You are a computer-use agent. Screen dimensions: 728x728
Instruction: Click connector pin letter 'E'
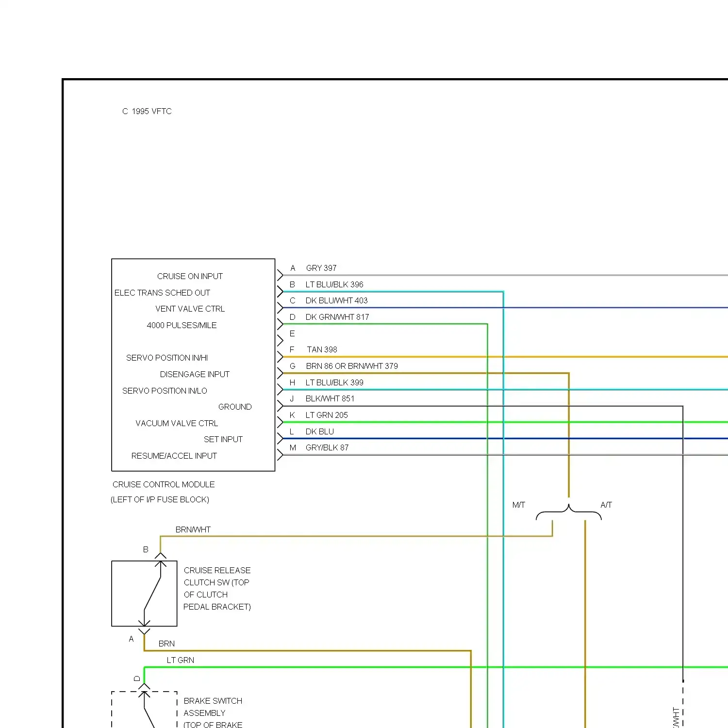(292, 333)
